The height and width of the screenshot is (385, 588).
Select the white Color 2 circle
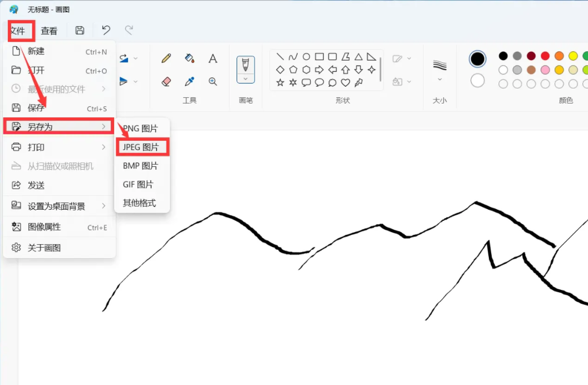coord(477,81)
